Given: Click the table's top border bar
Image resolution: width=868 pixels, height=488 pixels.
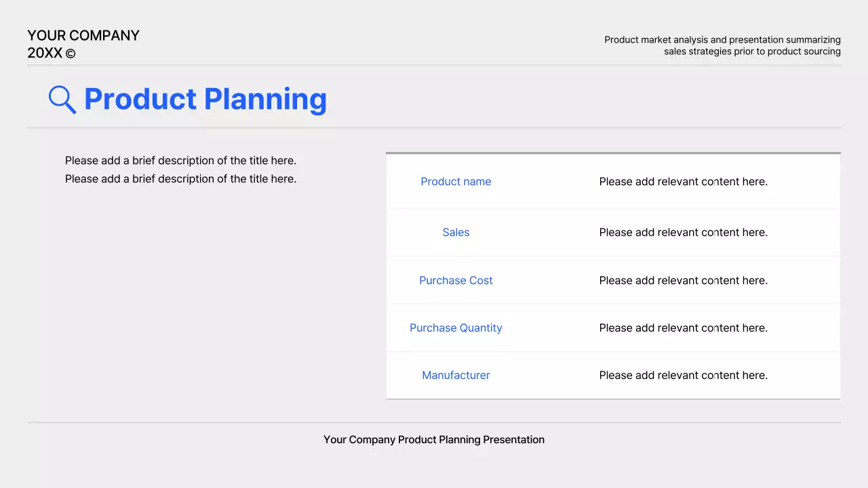Looking at the screenshot, I should tap(613, 153).
